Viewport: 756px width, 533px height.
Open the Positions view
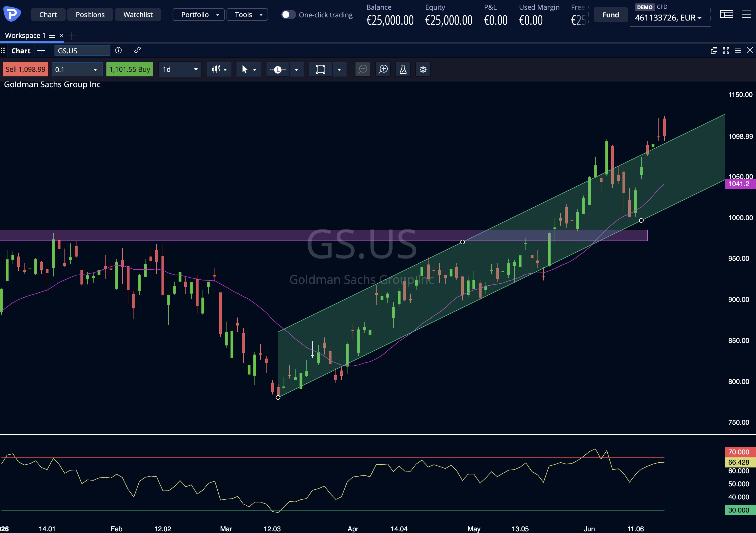point(90,15)
